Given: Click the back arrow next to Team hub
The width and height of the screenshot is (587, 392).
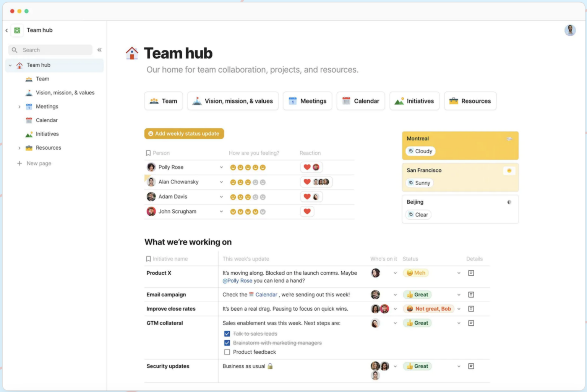Looking at the screenshot, I should coord(6,30).
